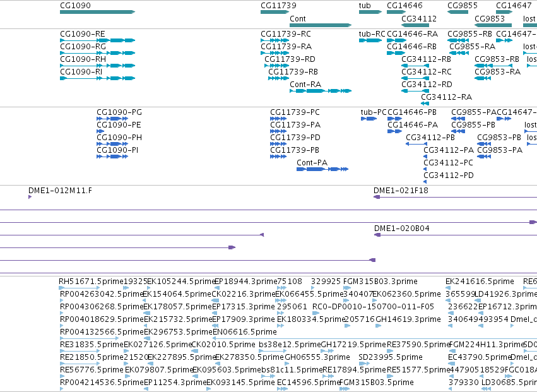Open the CG34112-PC protein

click(425, 169)
